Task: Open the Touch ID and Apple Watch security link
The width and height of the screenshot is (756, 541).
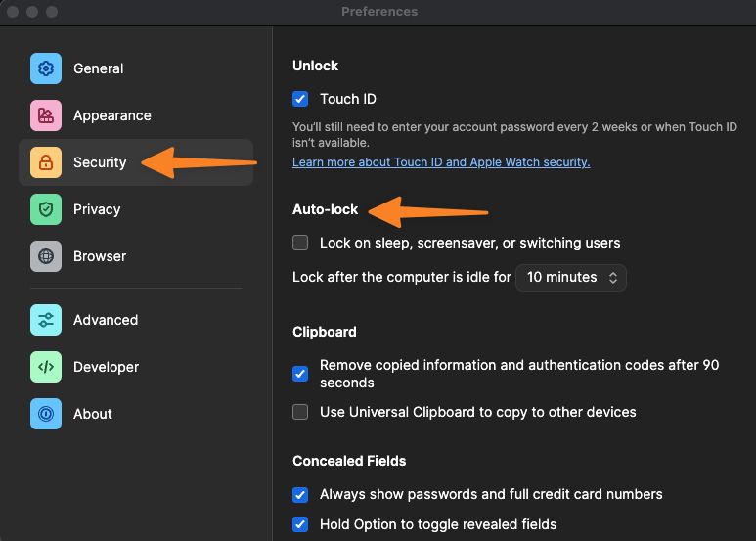Action: (441, 162)
